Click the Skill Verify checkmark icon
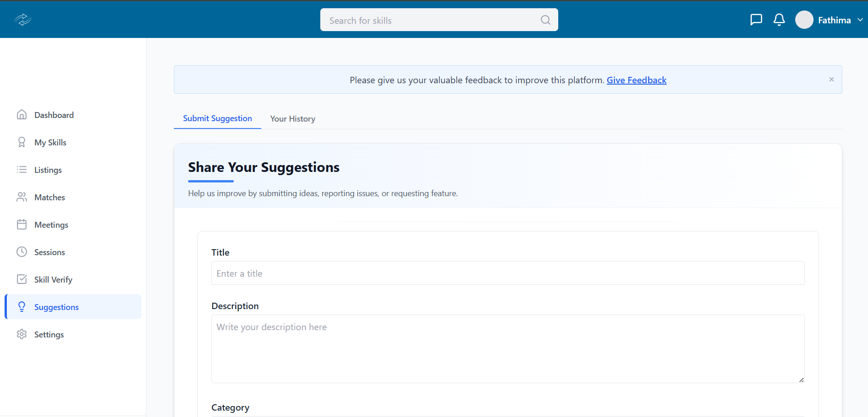 click(x=22, y=279)
